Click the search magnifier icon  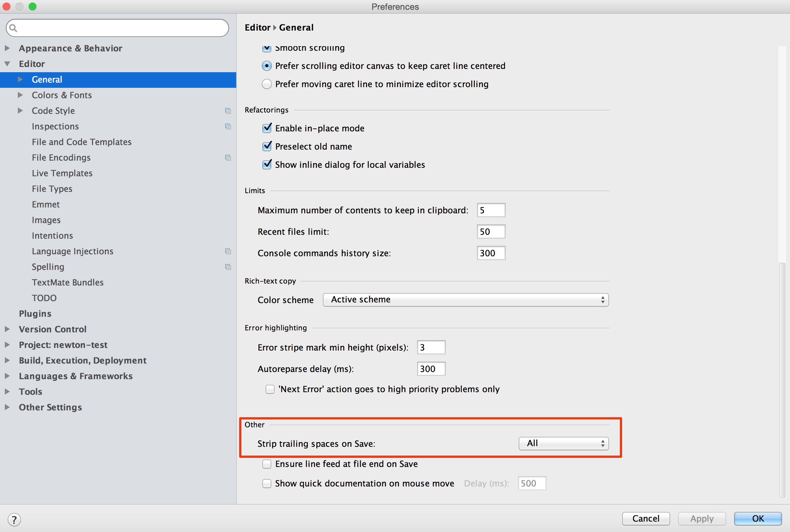coord(14,28)
